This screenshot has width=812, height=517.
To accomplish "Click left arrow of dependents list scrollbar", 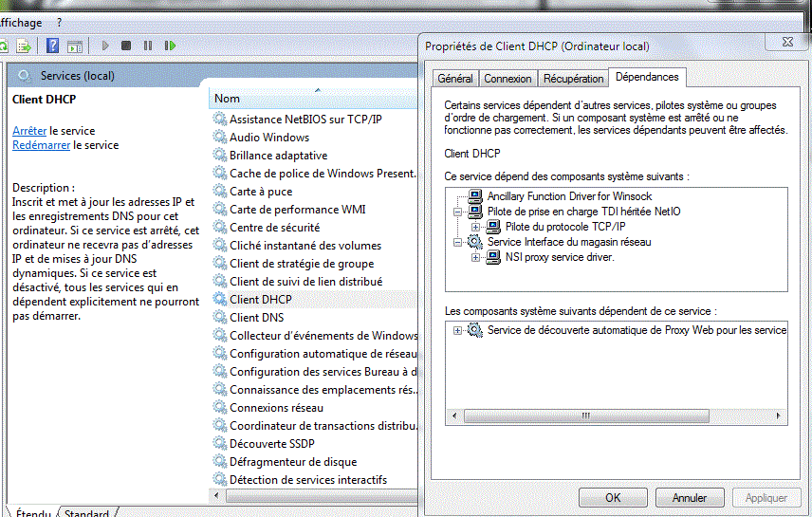I will (x=454, y=415).
